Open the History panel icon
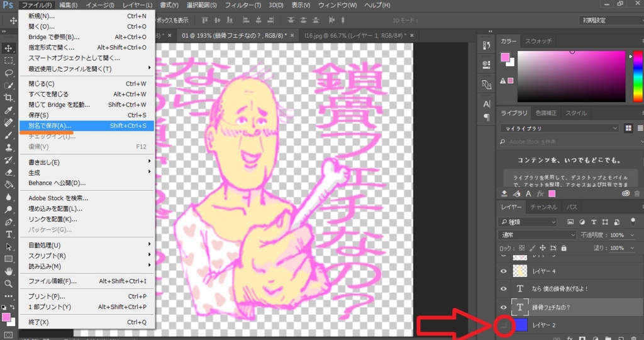 point(486,45)
